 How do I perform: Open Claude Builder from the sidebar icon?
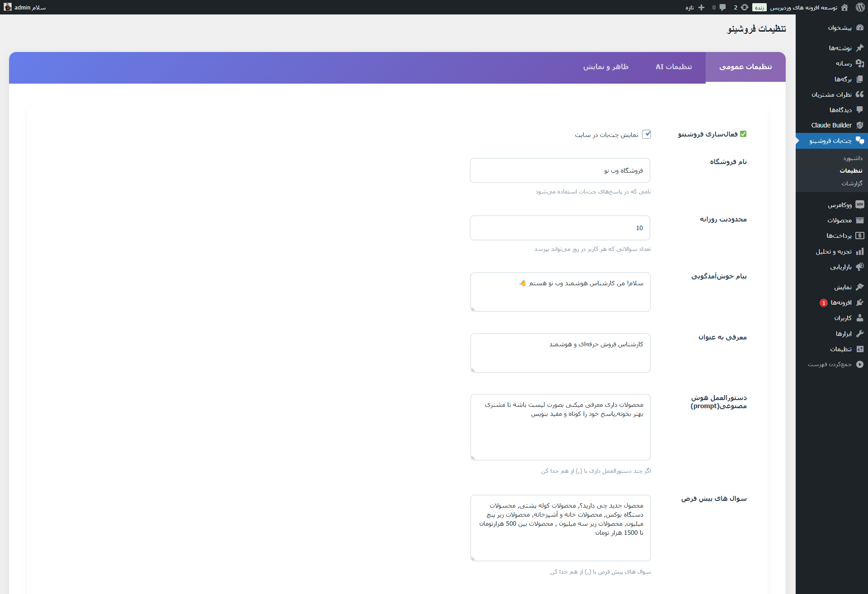[x=860, y=125]
